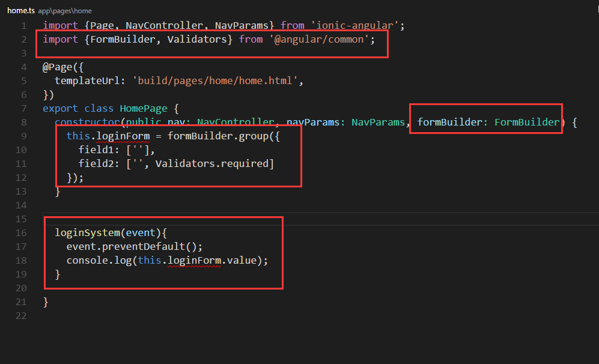
Task: Click the field2 property
Action: point(96,164)
